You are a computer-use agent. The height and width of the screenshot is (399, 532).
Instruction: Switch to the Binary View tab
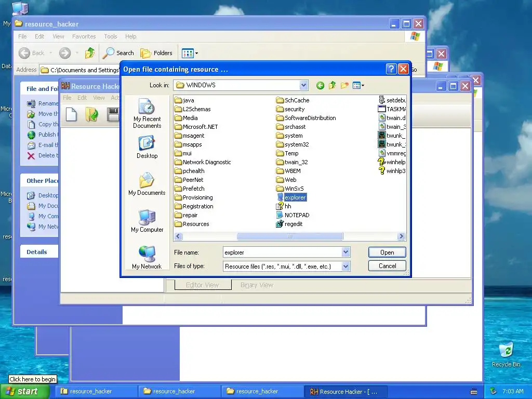tap(257, 285)
